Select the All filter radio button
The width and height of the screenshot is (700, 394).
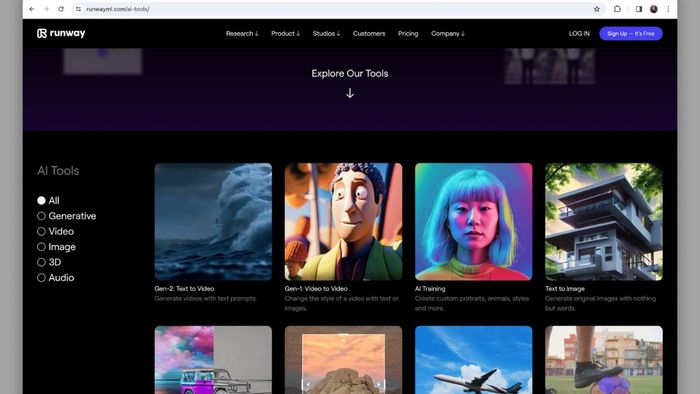tap(42, 201)
